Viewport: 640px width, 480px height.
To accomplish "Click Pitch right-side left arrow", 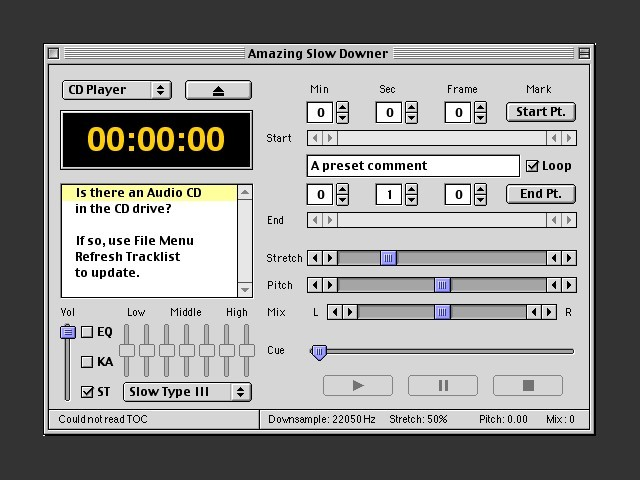I will 554,285.
